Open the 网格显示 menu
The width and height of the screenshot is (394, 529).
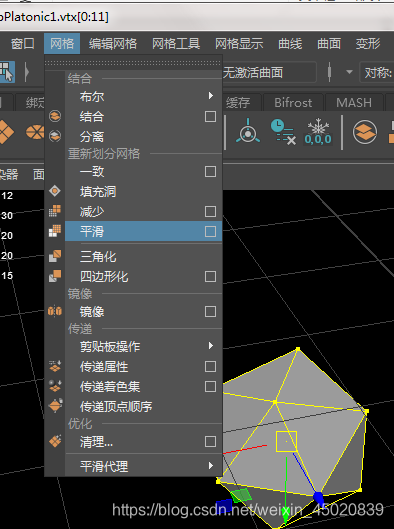pos(239,44)
